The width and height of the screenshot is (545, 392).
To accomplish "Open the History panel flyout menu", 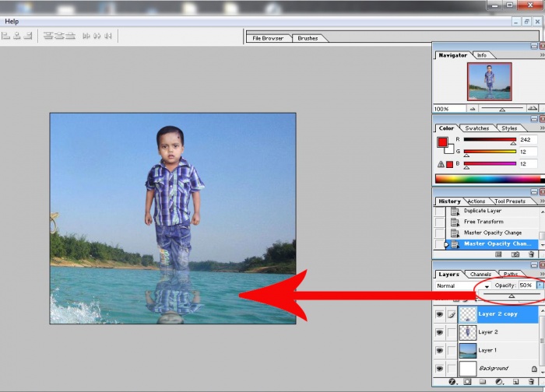I will pos(542,201).
